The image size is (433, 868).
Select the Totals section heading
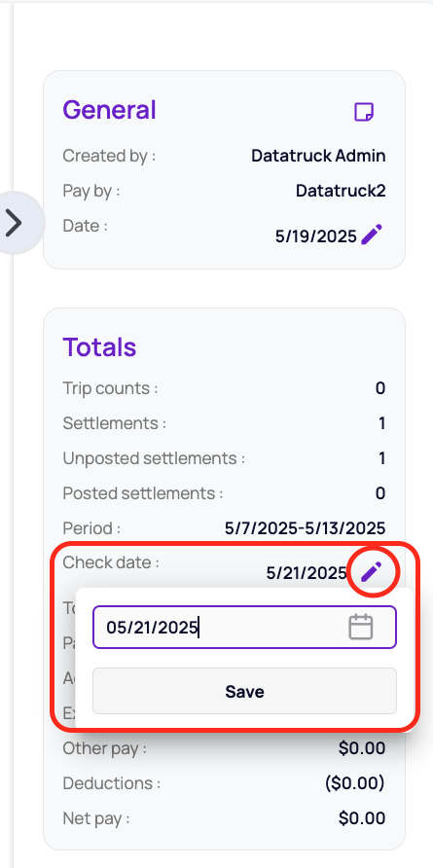tap(99, 347)
